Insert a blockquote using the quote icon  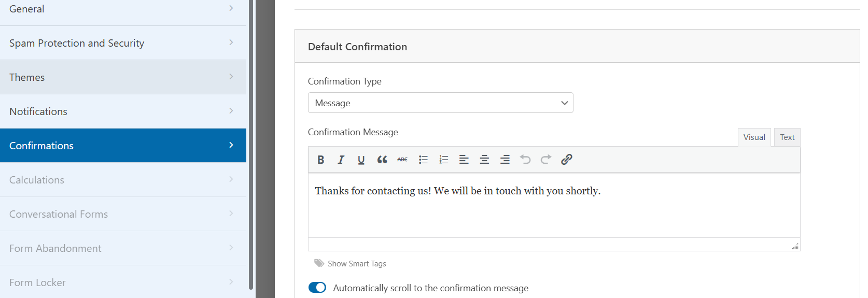point(382,160)
